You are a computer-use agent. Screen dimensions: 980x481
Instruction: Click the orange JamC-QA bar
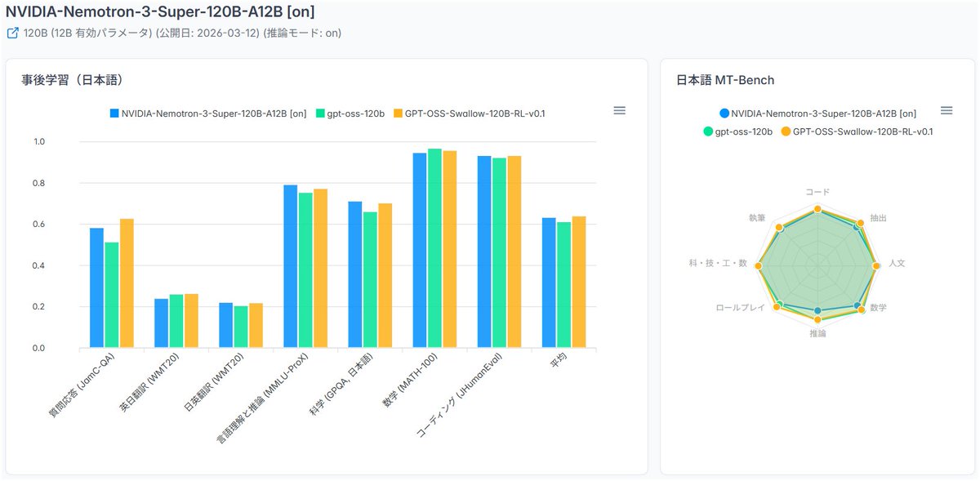pyautogui.click(x=127, y=283)
